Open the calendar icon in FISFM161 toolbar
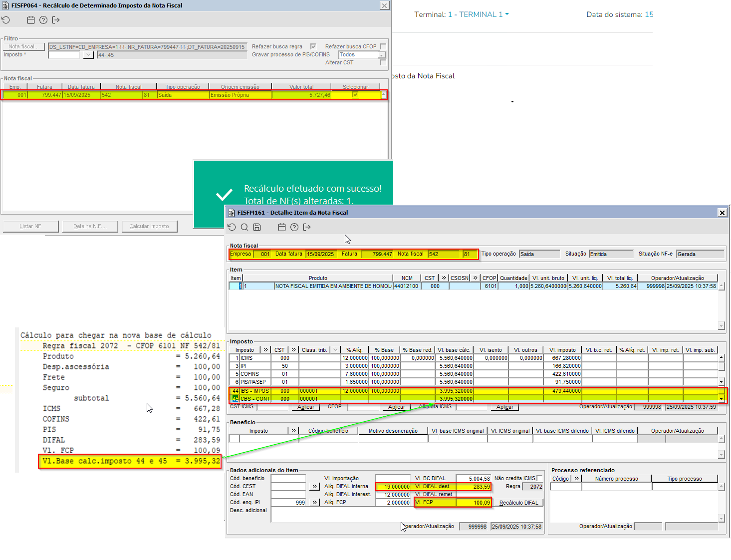 pos(282,227)
